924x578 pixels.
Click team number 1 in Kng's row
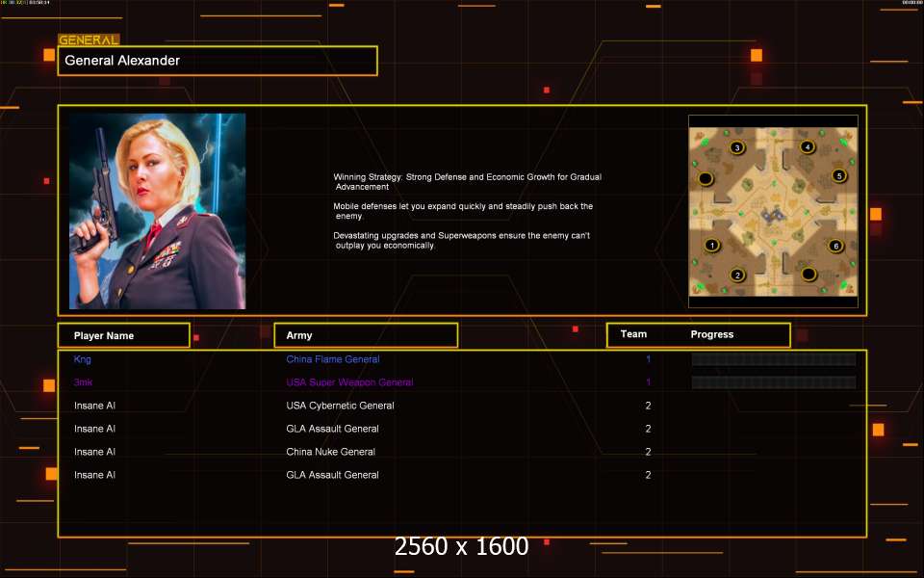pyautogui.click(x=648, y=359)
